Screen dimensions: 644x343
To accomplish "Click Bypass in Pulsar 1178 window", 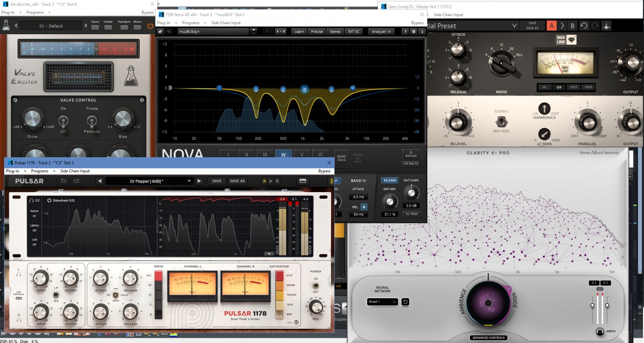I will [x=324, y=171].
